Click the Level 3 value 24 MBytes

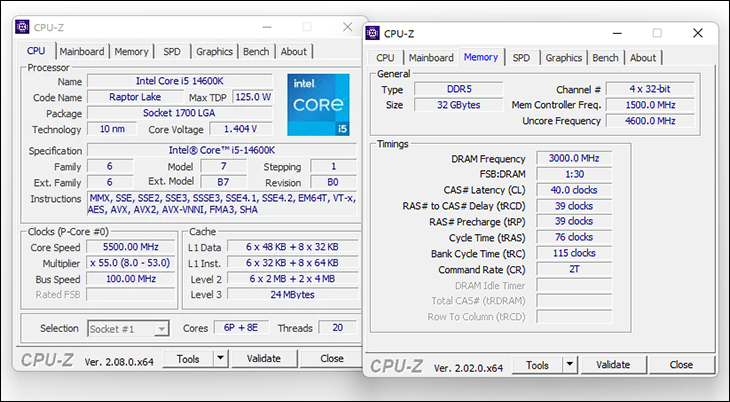(292, 294)
